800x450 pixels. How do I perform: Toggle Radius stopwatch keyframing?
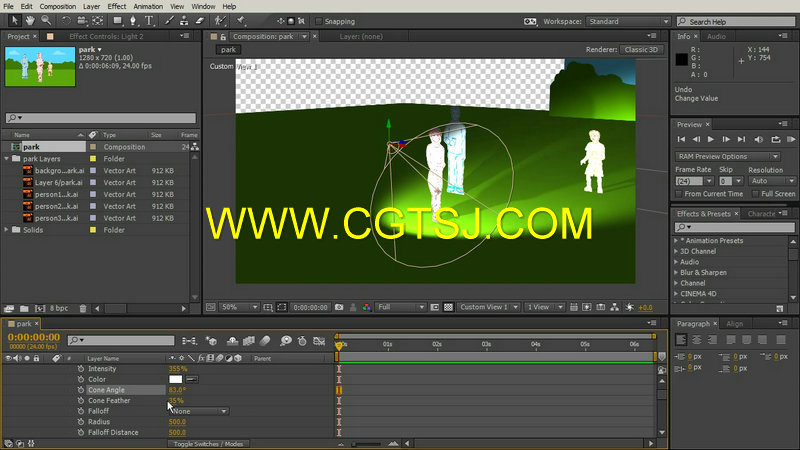point(81,422)
